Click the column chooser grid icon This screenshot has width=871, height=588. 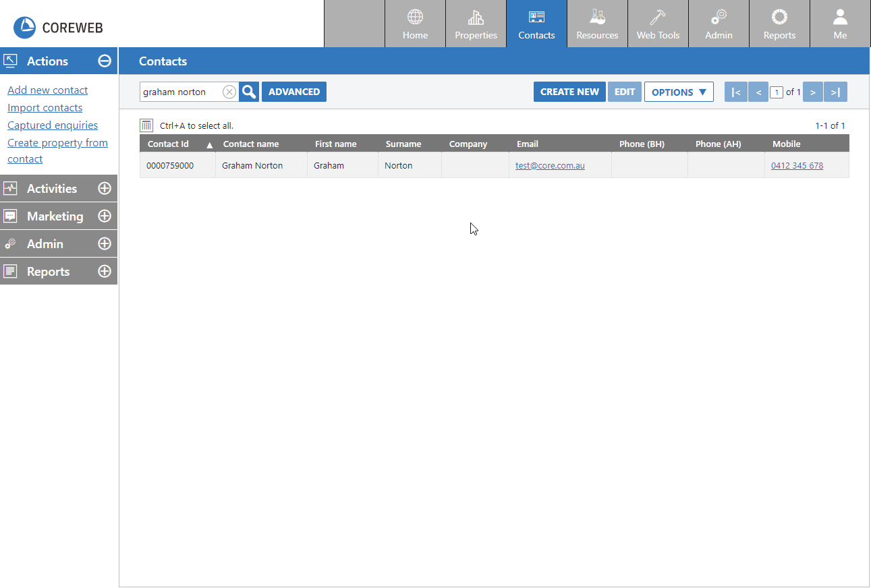point(146,125)
